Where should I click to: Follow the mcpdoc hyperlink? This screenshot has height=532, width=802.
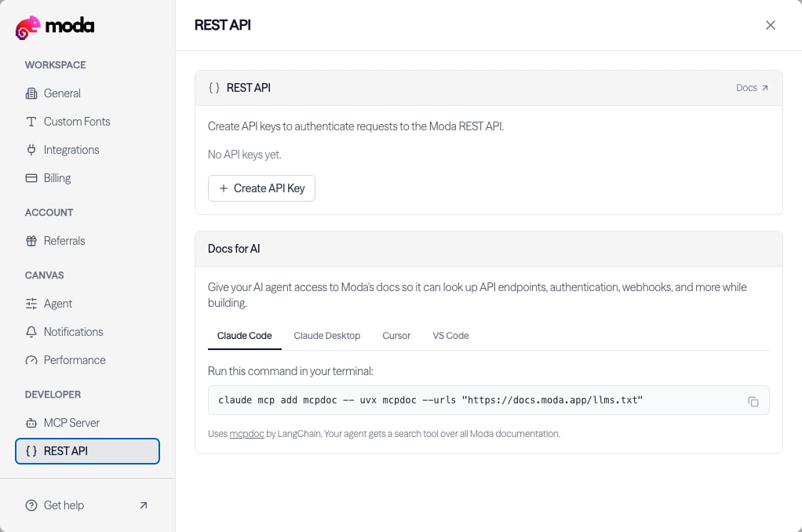[x=246, y=434]
